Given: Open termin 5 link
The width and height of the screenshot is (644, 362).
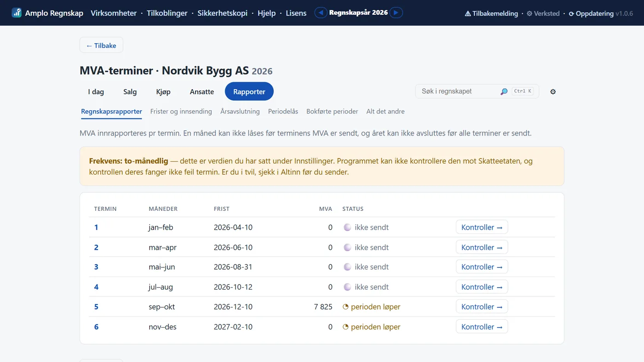Looking at the screenshot, I should click(x=96, y=307).
